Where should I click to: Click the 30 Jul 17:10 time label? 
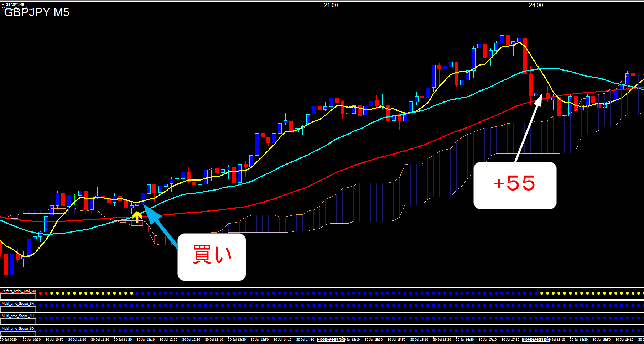488,340
